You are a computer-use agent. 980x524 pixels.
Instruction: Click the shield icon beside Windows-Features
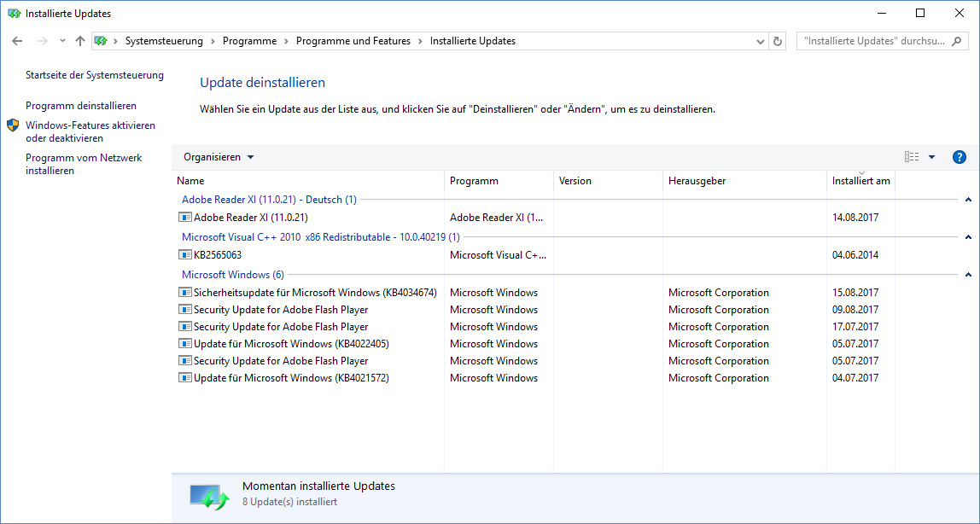click(x=13, y=125)
